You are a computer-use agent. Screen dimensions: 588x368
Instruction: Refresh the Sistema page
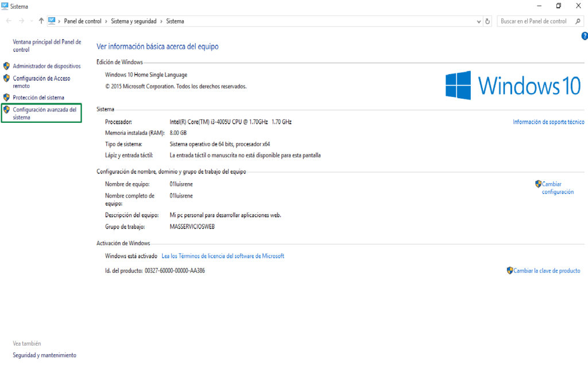click(488, 21)
